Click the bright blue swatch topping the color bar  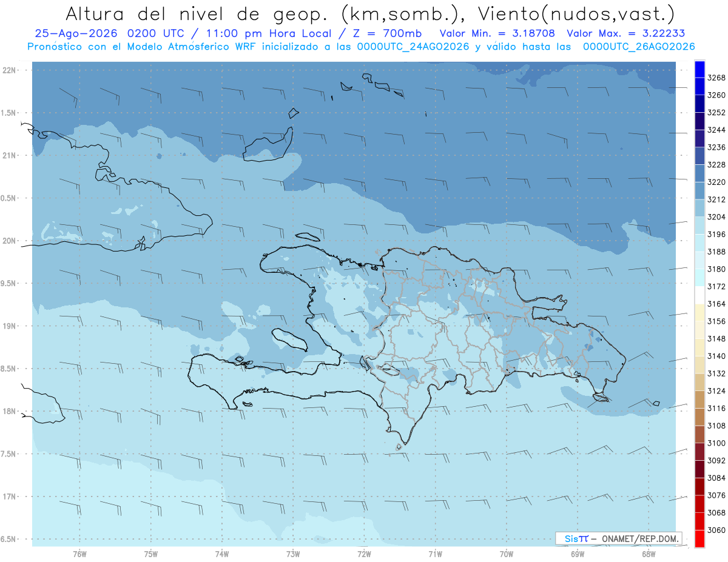coord(699,69)
